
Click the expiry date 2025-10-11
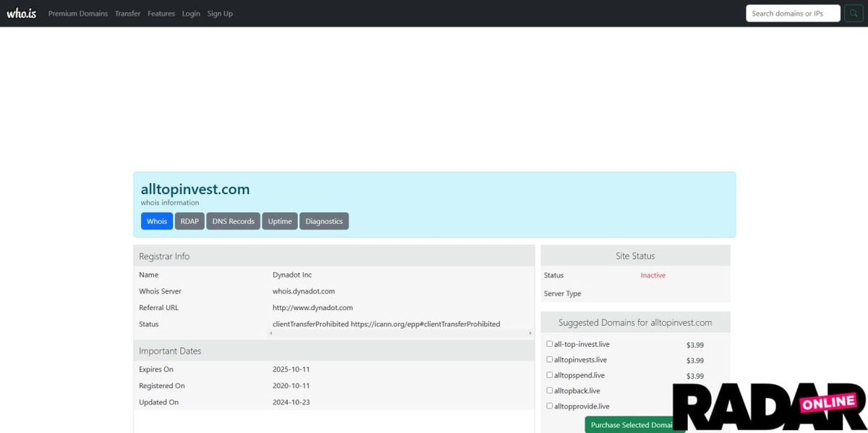292,369
